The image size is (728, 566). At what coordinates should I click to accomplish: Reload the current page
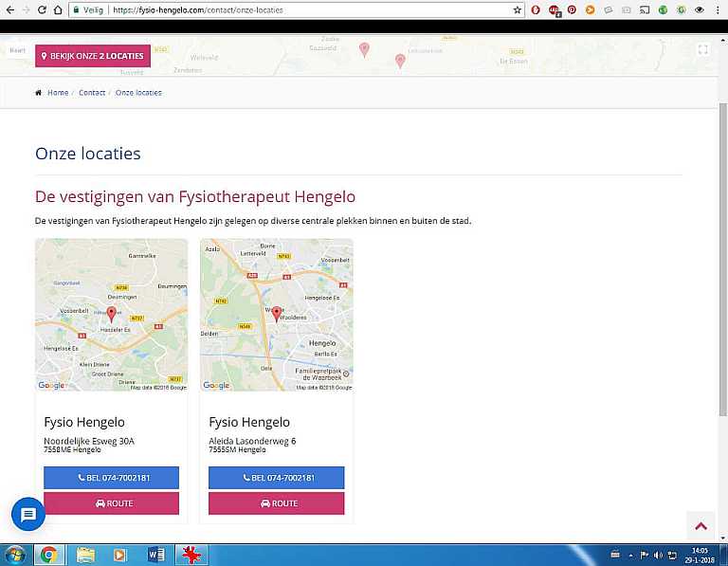42,9
